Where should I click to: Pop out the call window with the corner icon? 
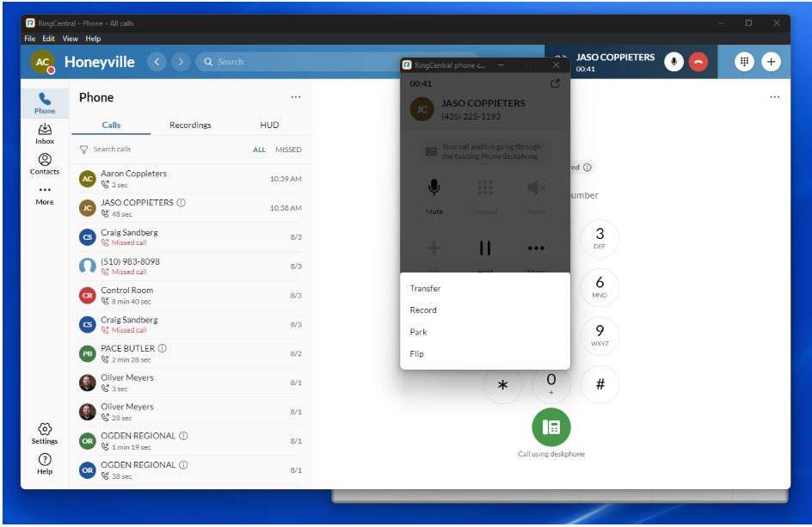[x=555, y=83]
